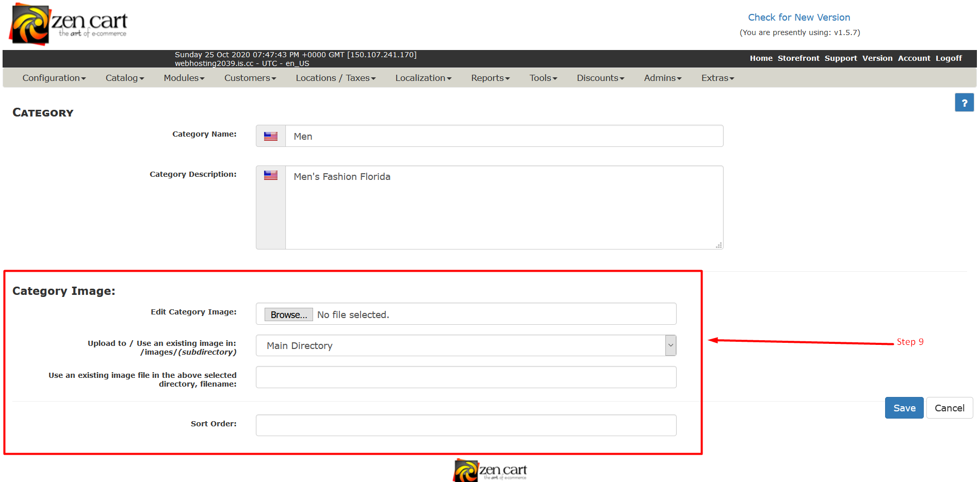Click Check for New Version link
The image size is (980, 482).
799,18
